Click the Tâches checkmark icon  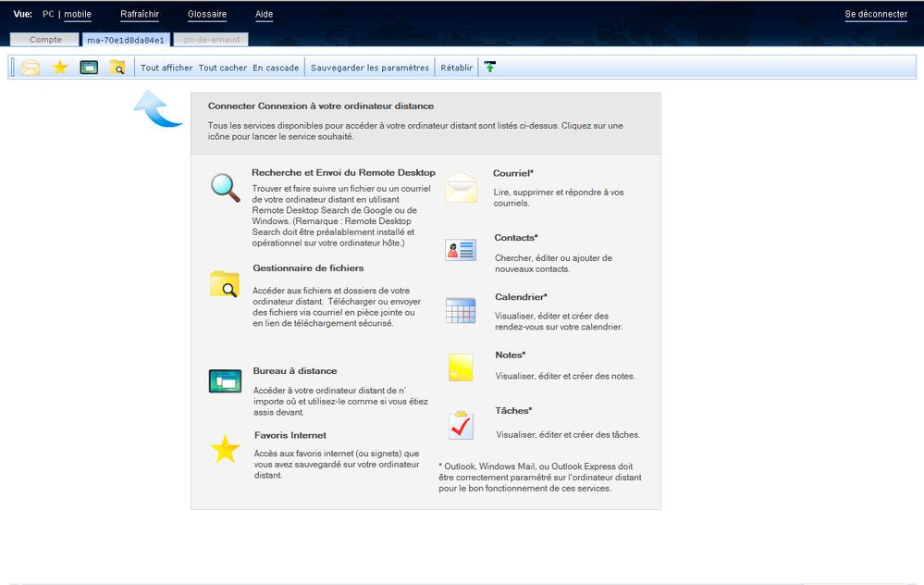coord(460,425)
